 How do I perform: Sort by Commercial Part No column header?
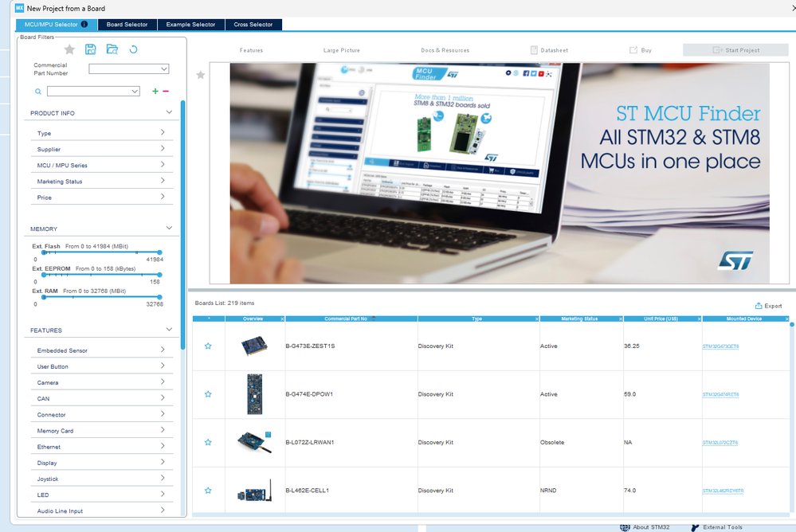tap(351, 319)
